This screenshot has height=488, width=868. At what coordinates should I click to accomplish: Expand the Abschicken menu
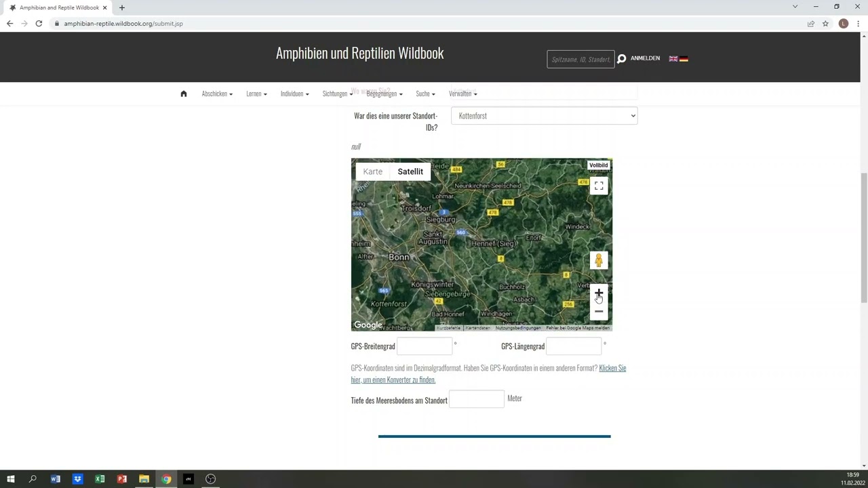tap(217, 94)
